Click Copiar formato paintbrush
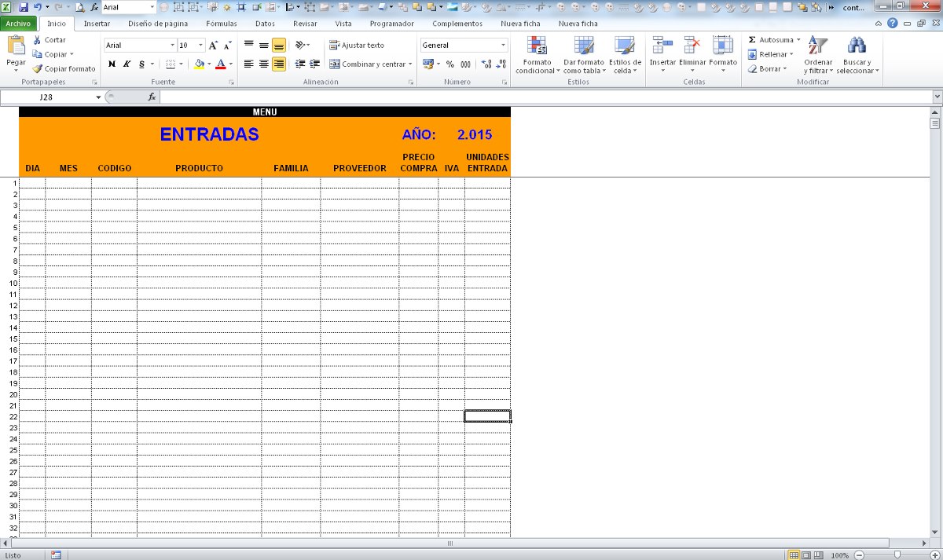Viewport: 943px width, 560px height. pos(64,69)
